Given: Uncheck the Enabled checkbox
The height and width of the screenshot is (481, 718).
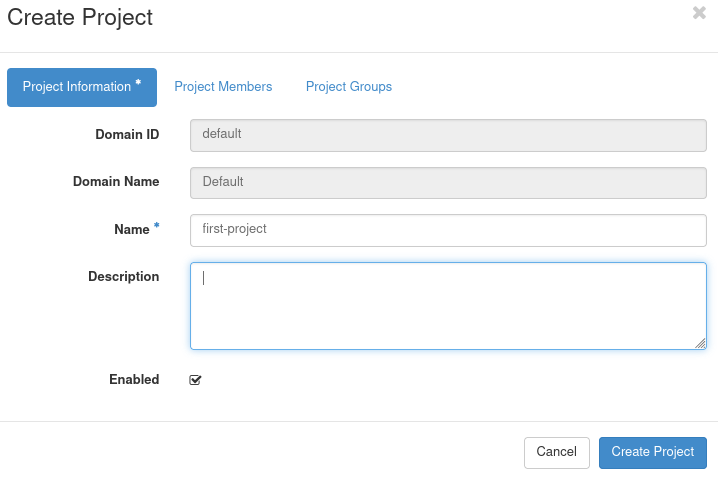Looking at the screenshot, I should click(x=195, y=380).
